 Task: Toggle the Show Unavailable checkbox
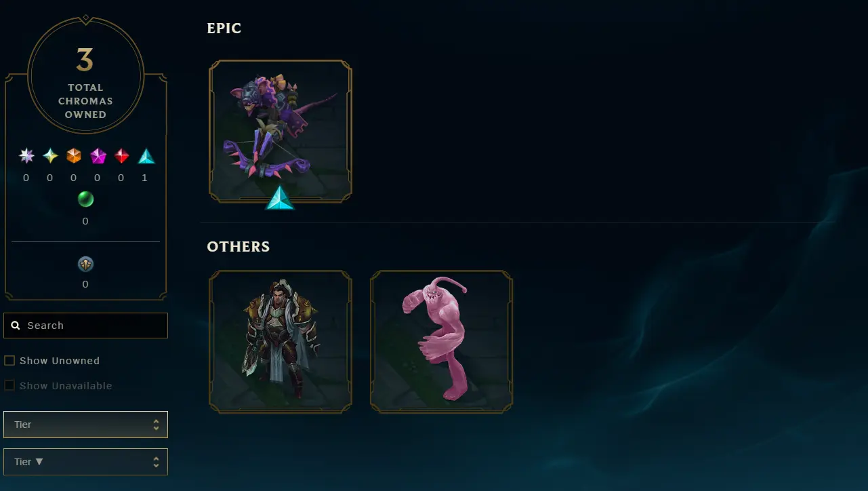point(9,386)
